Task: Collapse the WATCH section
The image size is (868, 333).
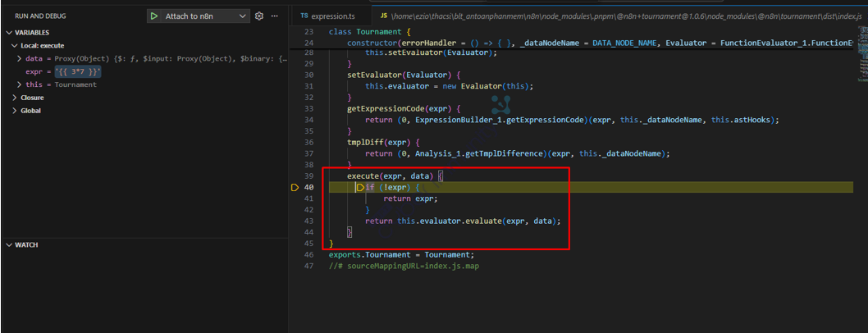Action: (x=9, y=245)
